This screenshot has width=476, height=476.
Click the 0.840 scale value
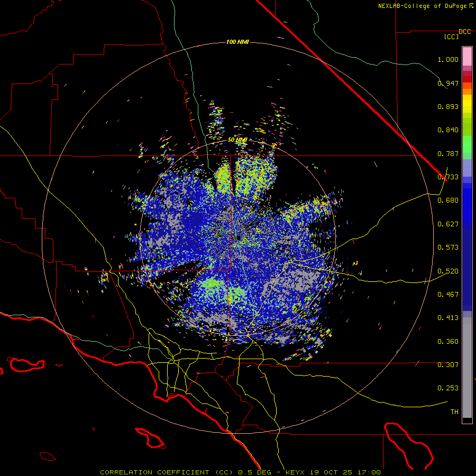(x=448, y=130)
